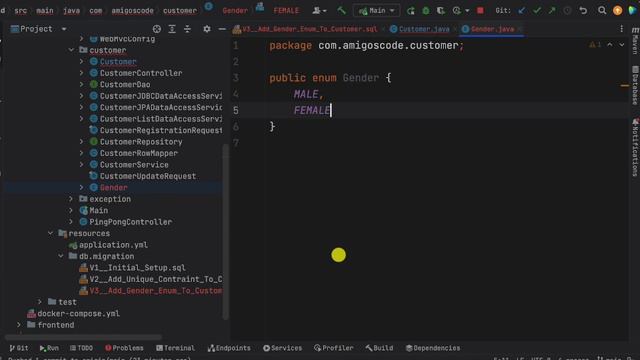Collapse the resources folder
The image size is (640, 360).
[51, 233]
